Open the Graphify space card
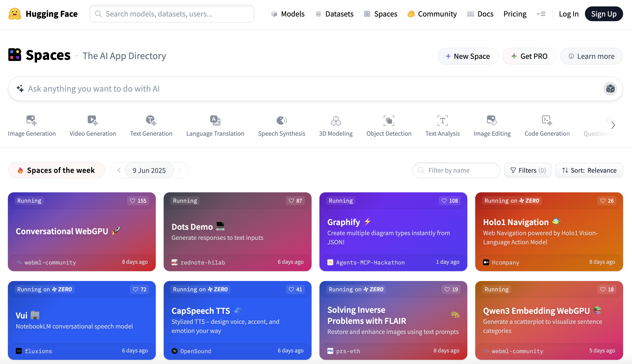Screen dimensions: 632x364 point(393,232)
